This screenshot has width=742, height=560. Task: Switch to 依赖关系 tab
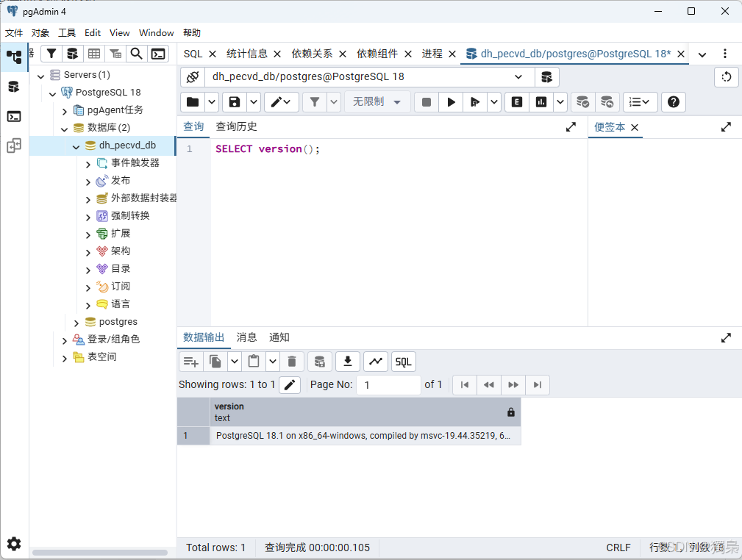[312, 54]
